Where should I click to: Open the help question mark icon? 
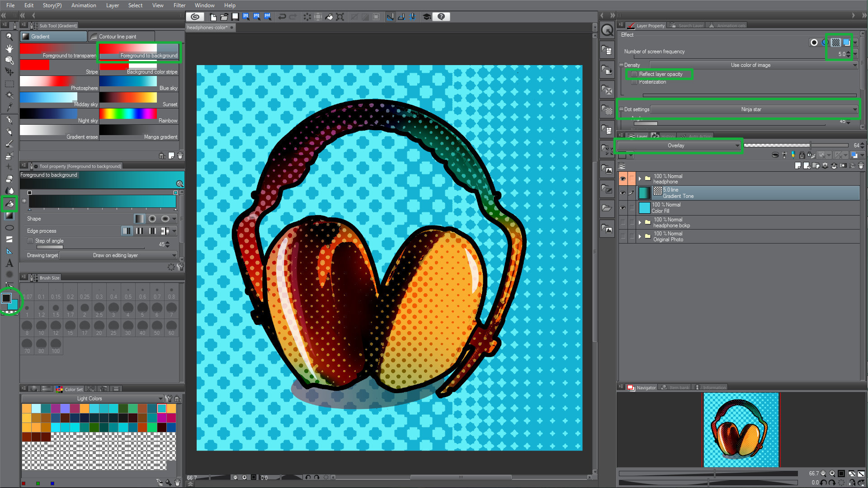pyautogui.click(x=441, y=17)
